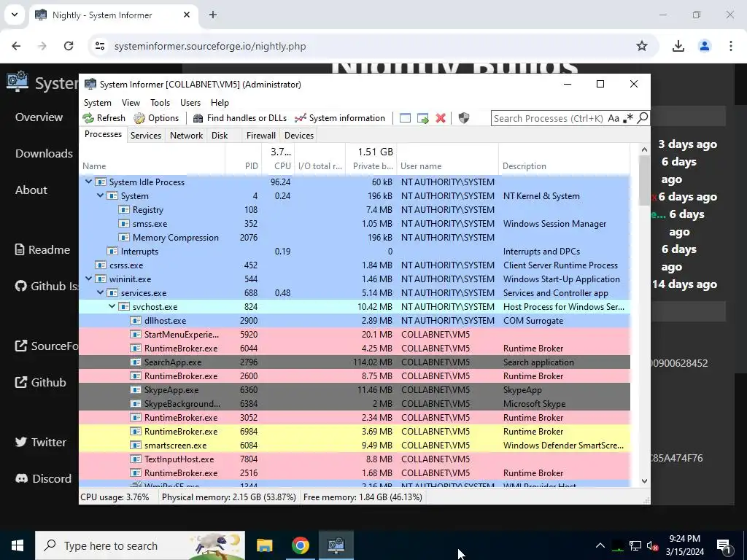Screen dimensions: 747x560
Task: Click Physical memory status bar entry
Action: point(228,497)
